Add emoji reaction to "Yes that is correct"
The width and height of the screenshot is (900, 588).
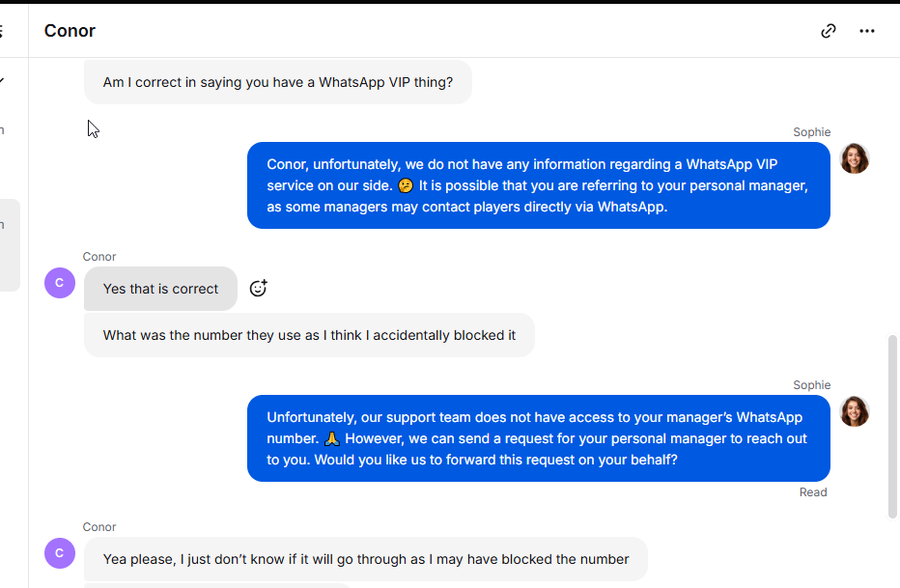coord(258,288)
